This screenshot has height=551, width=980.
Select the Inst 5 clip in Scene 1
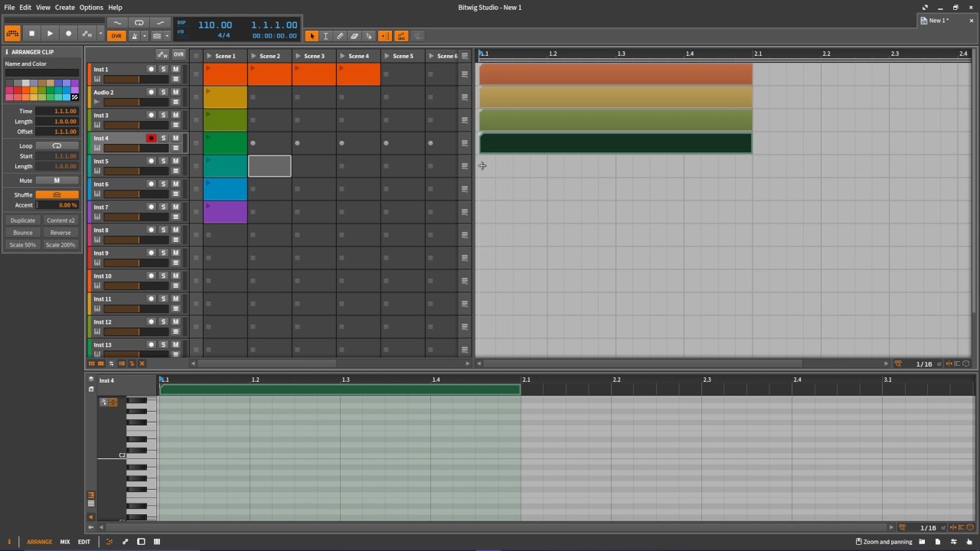click(x=225, y=166)
